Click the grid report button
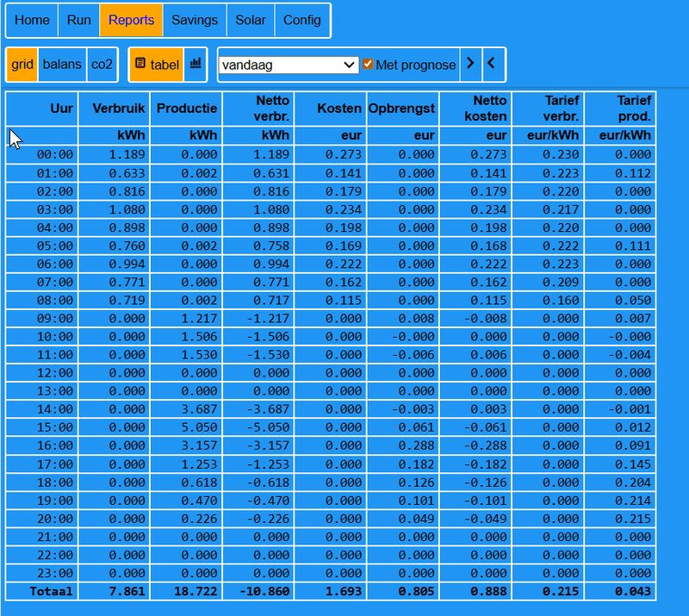This screenshot has width=689, height=616. click(x=22, y=65)
